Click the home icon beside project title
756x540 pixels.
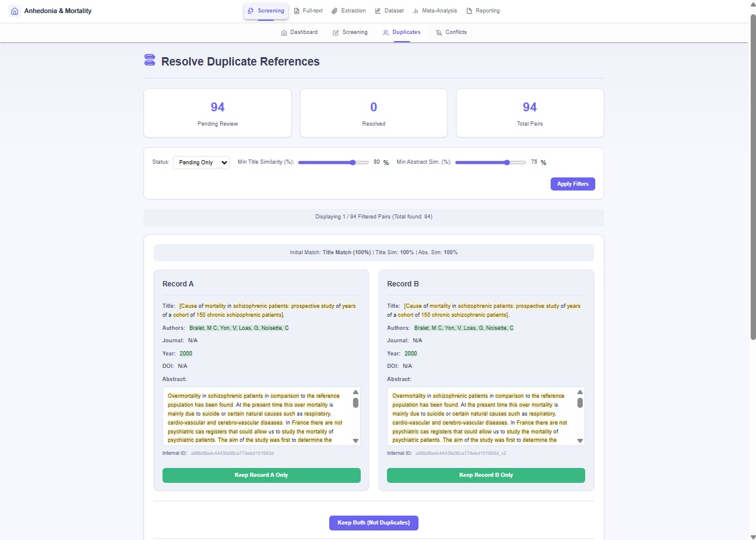[x=15, y=11]
